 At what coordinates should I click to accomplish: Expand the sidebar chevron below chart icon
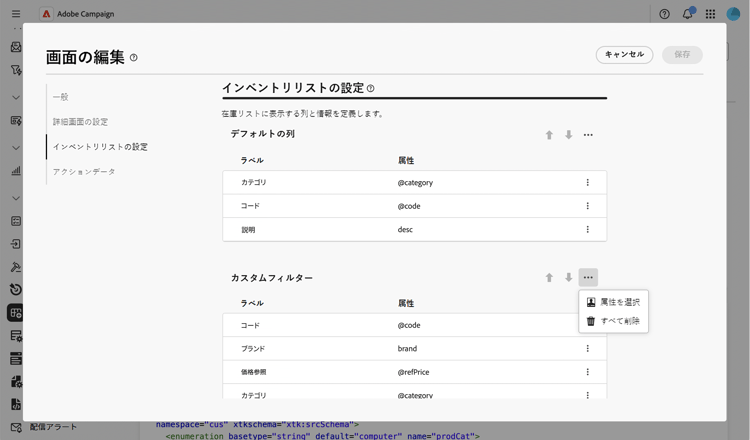(x=16, y=198)
